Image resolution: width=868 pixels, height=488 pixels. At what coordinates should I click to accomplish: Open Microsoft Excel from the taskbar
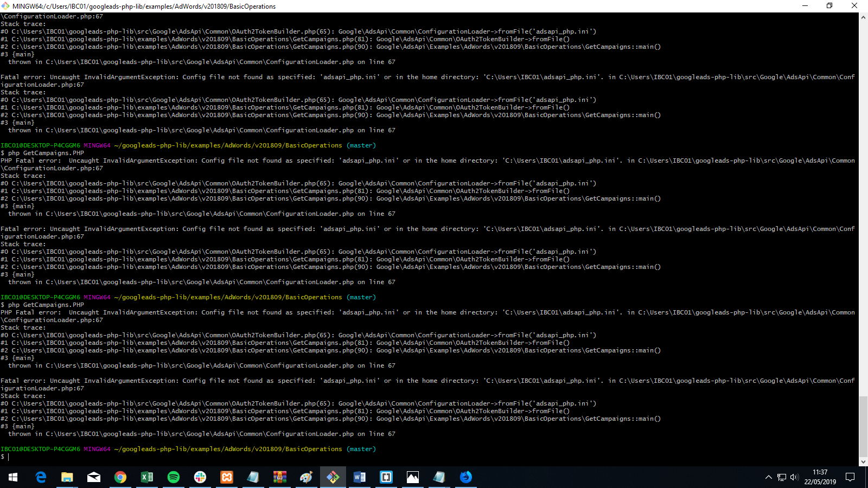(146, 477)
